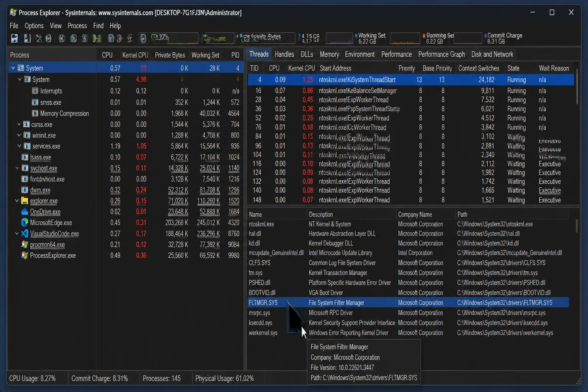Click the Process Explorer icon in the title bar
Image resolution: width=588 pixels, height=392 pixels.
pyautogui.click(x=13, y=13)
